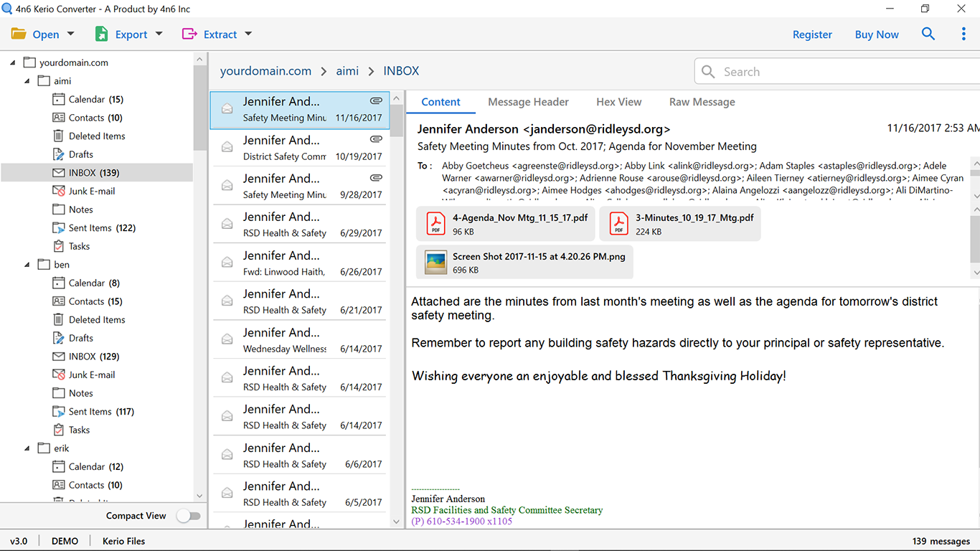Click envelope icon of 6/29/2017 message
Screen dimensions: 980x551
tap(227, 224)
